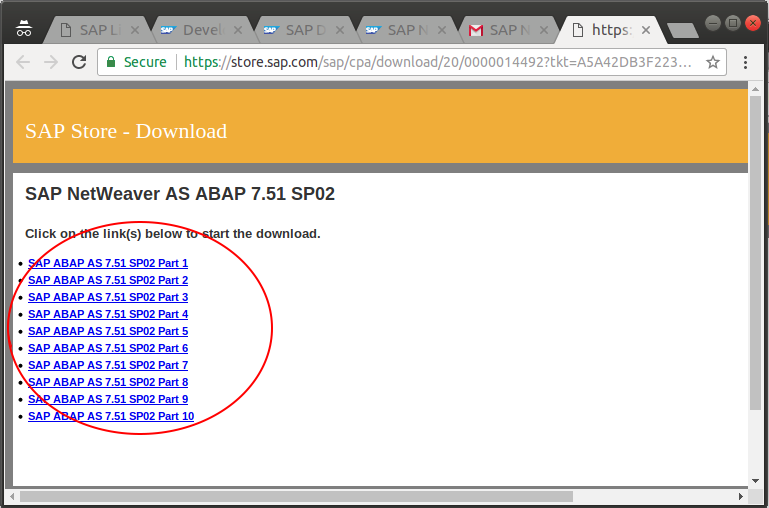Click the 'Click on the link(s) below' text

tap(173, 234)
